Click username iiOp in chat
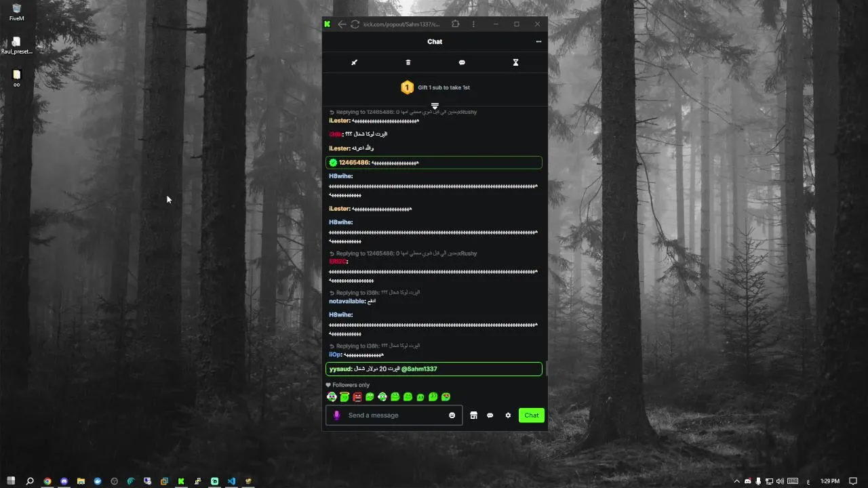 (335, 354)
